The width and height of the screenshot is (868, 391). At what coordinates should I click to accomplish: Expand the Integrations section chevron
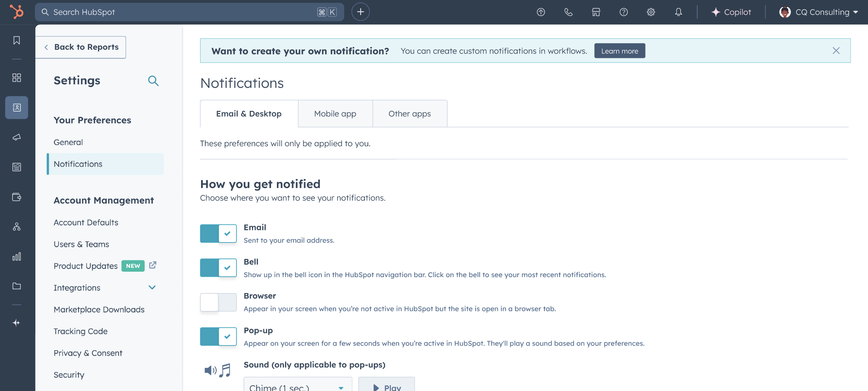152,288
